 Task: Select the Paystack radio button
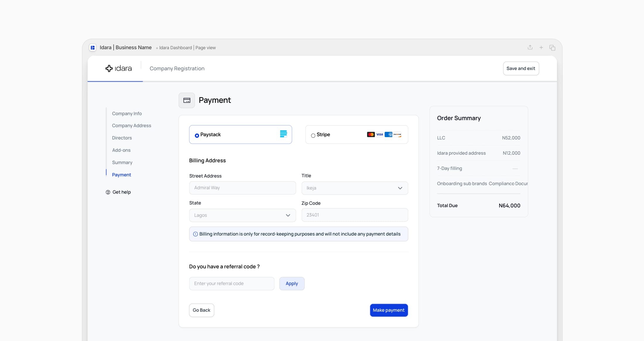click(x=197, y=135)
